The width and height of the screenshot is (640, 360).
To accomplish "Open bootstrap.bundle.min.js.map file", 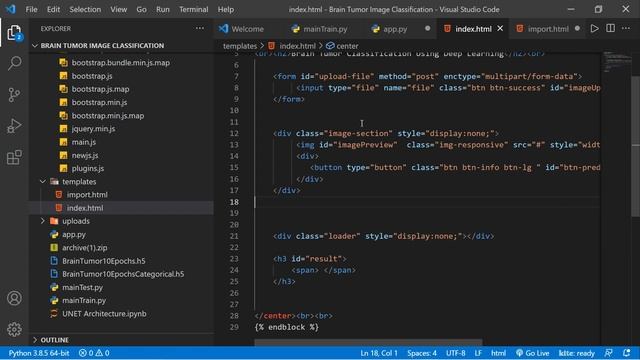I will [121, 62].
